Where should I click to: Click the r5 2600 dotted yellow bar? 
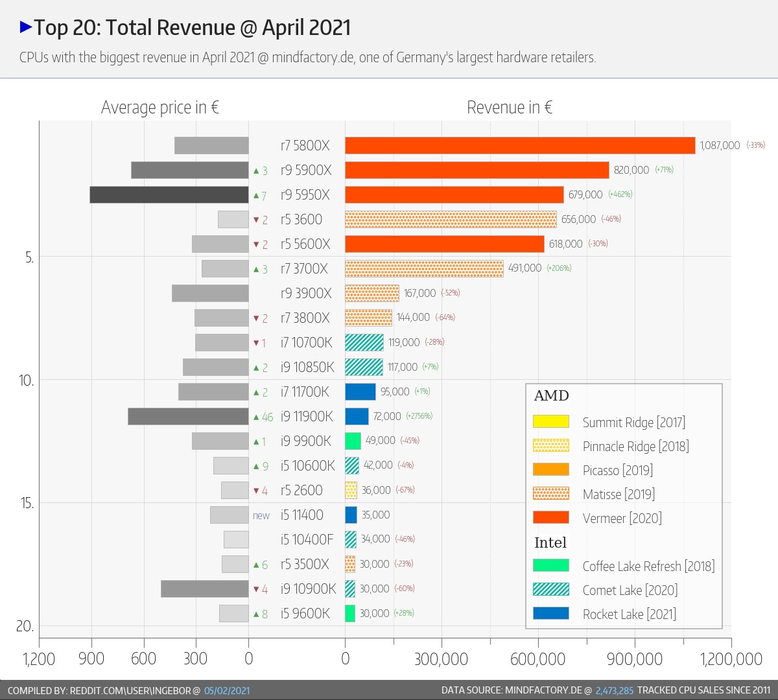[x=351, y=490]
